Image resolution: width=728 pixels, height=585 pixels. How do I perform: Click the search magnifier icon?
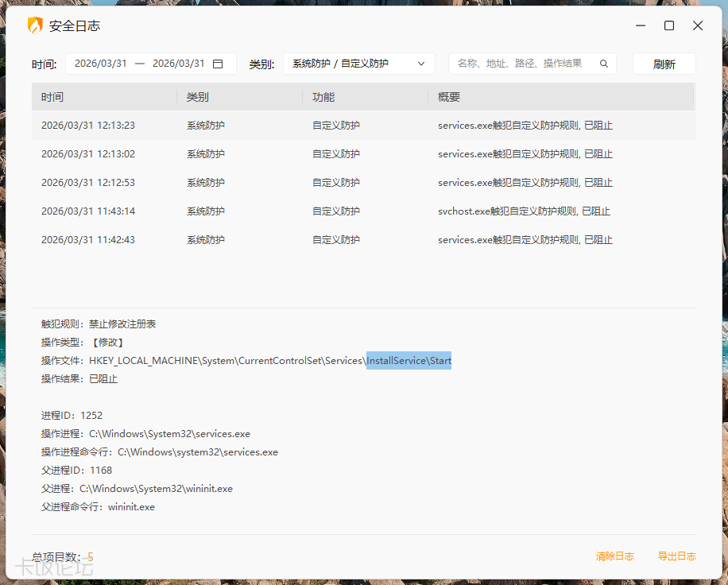pos(603,64)
